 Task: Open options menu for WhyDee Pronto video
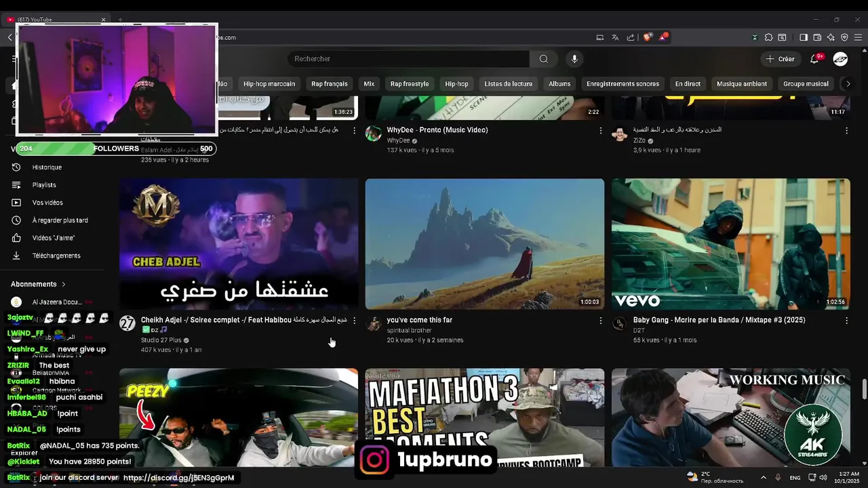(x=600, y=131)
